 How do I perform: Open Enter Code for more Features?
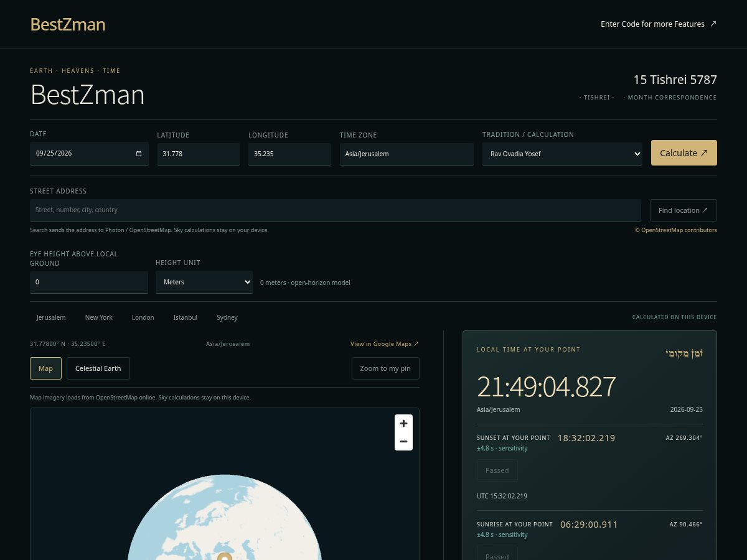pos(659,24)
